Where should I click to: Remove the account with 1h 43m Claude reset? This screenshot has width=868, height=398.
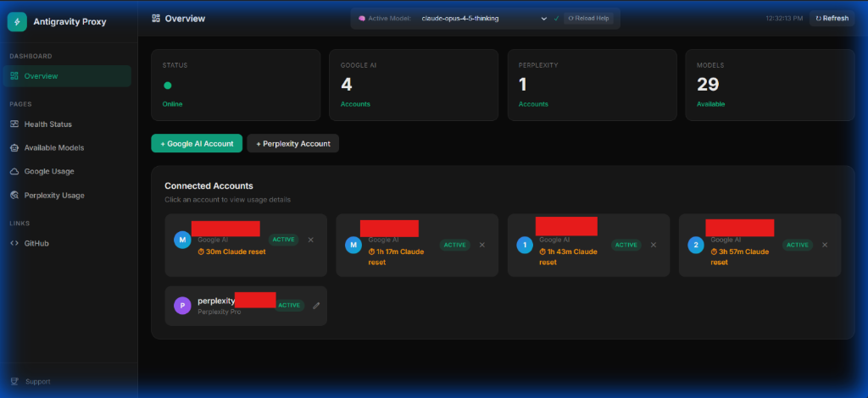(x=654, y=245)
